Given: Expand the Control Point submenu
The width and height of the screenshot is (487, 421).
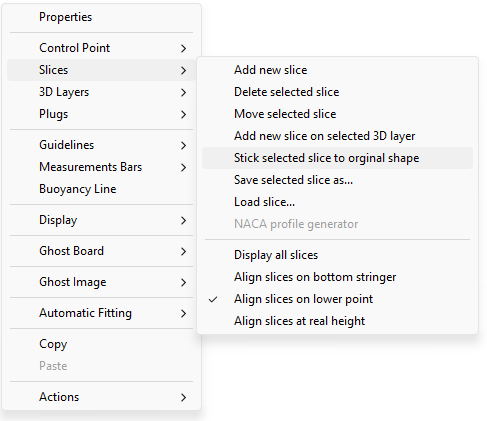Looking at the screenshot, I should click(101, 48).
